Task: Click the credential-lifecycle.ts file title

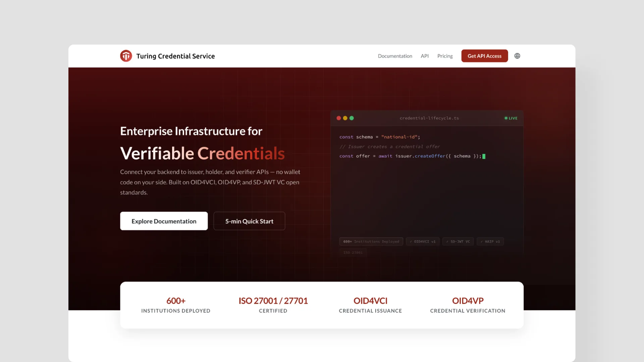Action: pos(429,118)
